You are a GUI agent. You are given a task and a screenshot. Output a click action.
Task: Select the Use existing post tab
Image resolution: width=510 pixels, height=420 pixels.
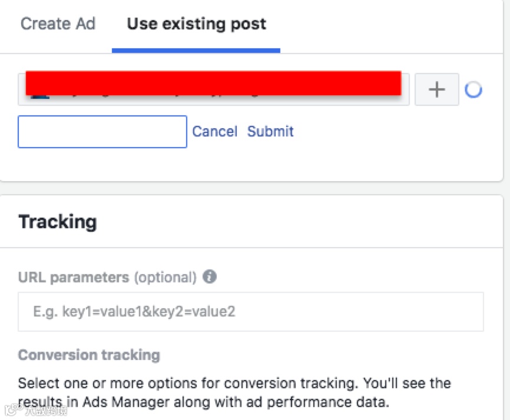196,24
